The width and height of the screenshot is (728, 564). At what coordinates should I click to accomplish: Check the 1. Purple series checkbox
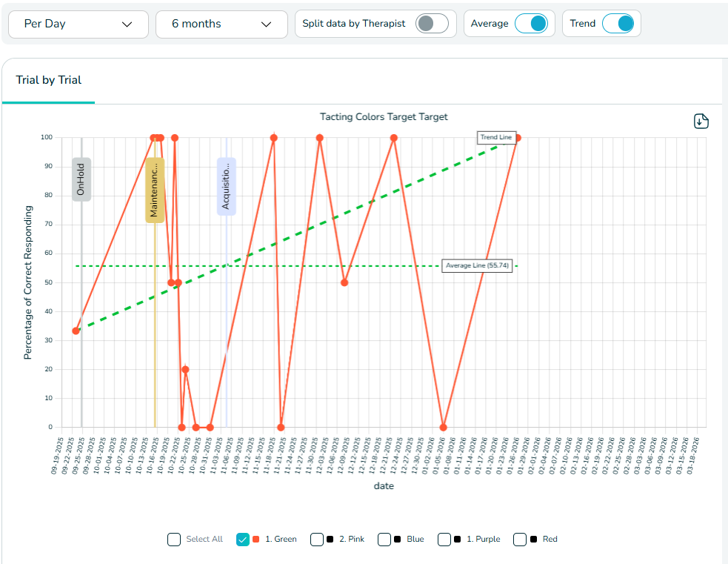point(444,540)
